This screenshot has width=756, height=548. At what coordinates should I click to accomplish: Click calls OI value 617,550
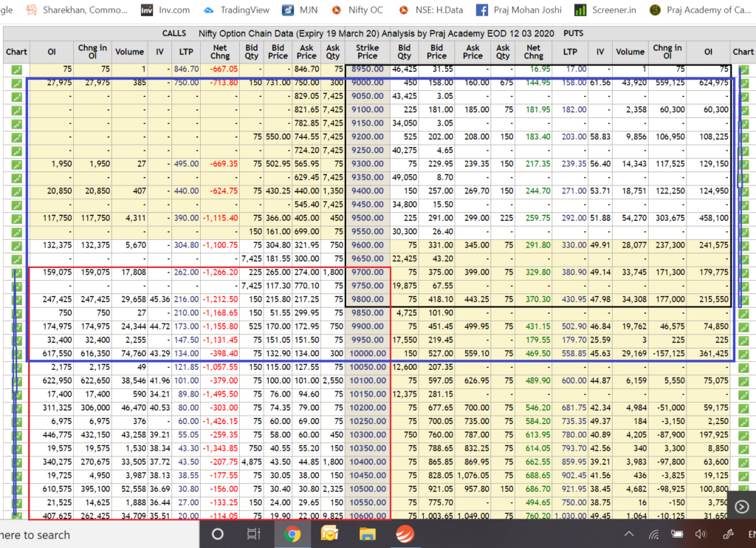pos(57,354)
